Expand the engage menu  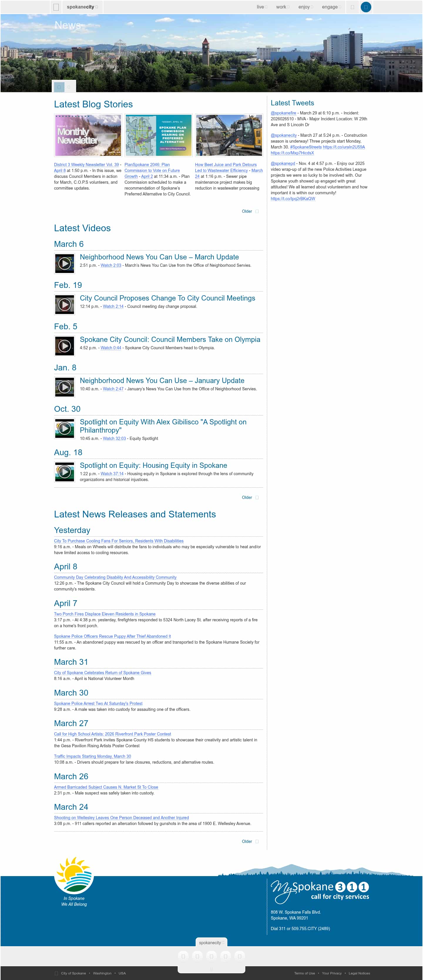pos(331,7)
